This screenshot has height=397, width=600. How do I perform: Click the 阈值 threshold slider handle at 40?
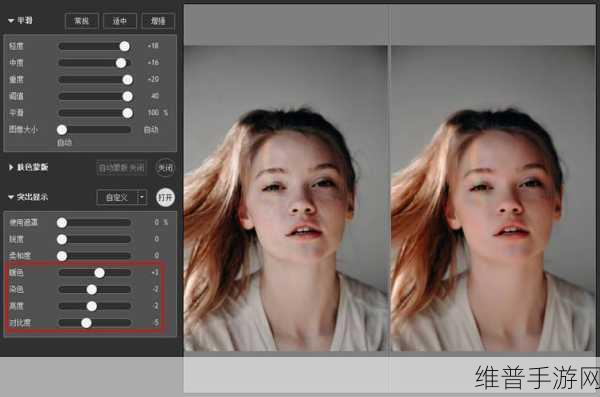click(127, 96)
